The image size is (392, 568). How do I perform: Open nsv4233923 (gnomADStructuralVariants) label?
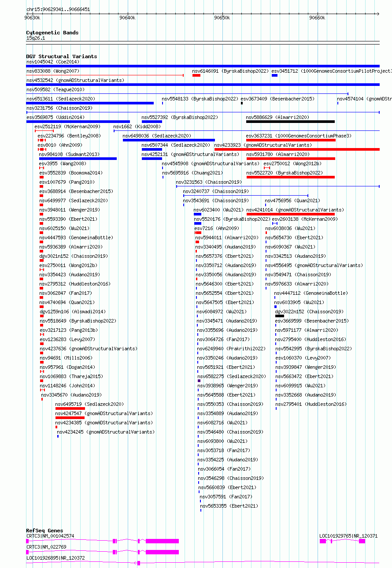(x=263, y=145)
